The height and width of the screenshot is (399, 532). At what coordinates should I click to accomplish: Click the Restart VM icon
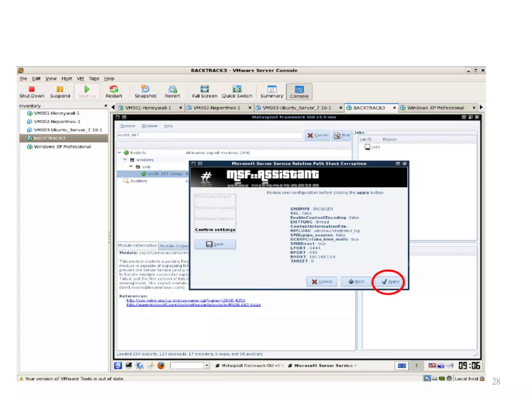pyautogui.click(x=114, y=90)
